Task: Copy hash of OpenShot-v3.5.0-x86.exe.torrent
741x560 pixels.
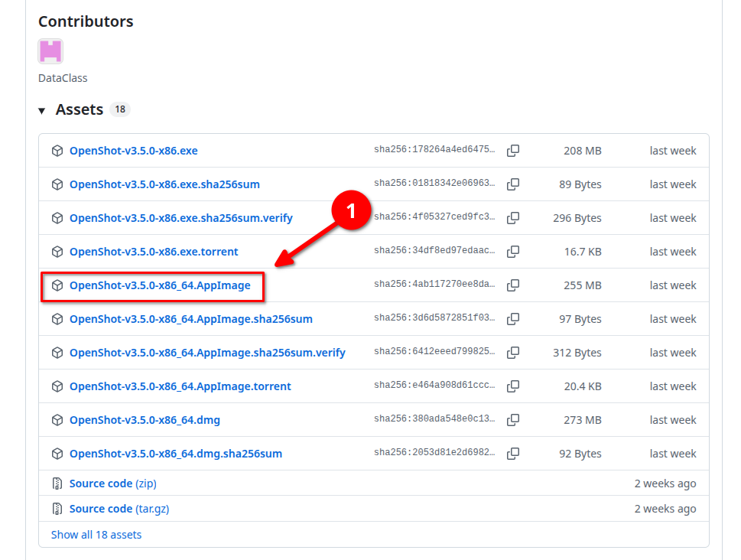Action: click(x=513, y=252)
